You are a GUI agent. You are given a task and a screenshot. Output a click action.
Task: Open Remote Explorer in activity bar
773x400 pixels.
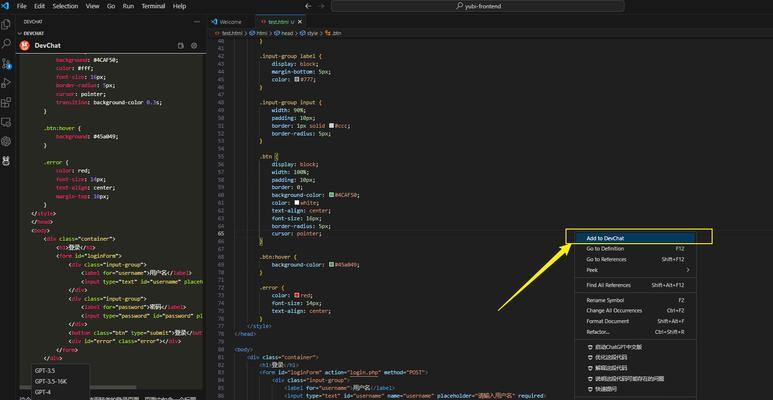pos(6,122)
